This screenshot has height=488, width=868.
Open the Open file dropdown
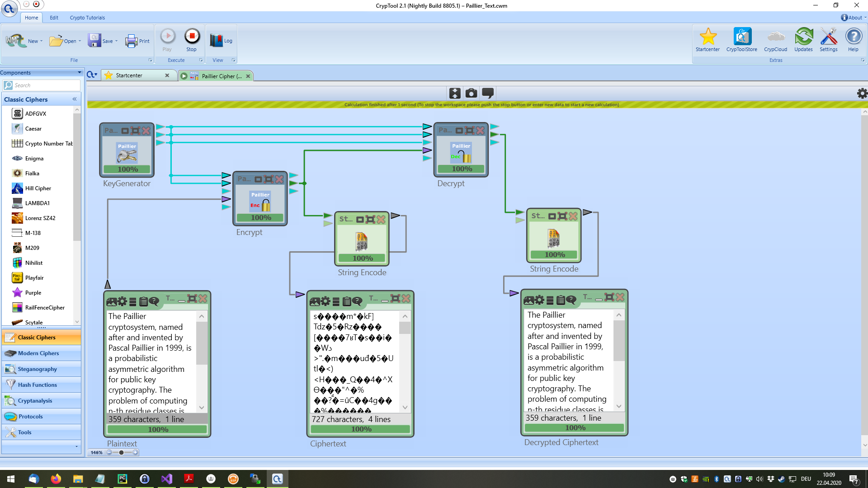point(80,41)
